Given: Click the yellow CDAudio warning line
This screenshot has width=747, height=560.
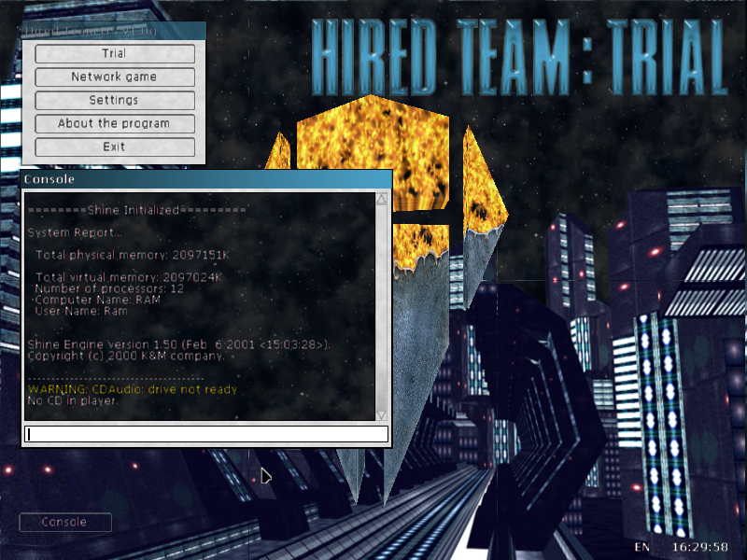Looking at the screenshot, I should click(x=132, y=389).
